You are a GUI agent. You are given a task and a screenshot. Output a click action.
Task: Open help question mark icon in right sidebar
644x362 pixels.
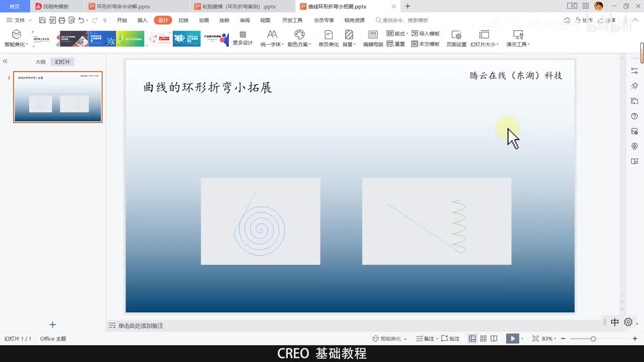coord(635,116)
